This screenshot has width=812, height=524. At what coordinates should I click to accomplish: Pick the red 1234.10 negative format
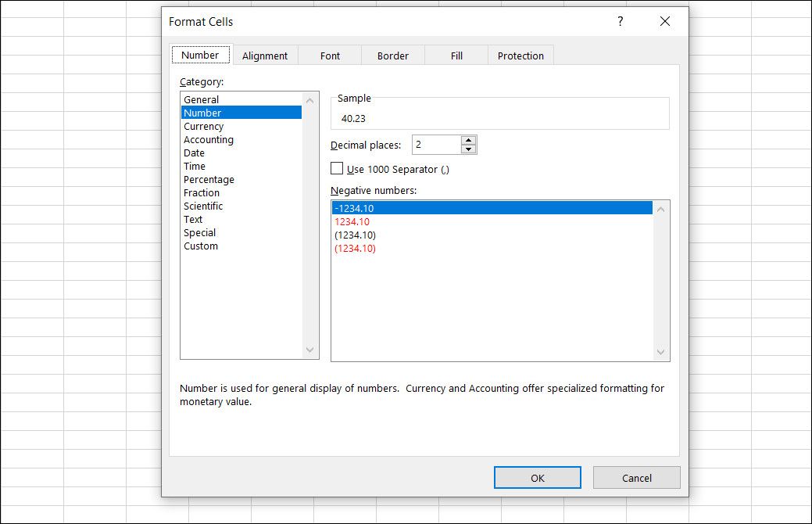pos(352,221)
